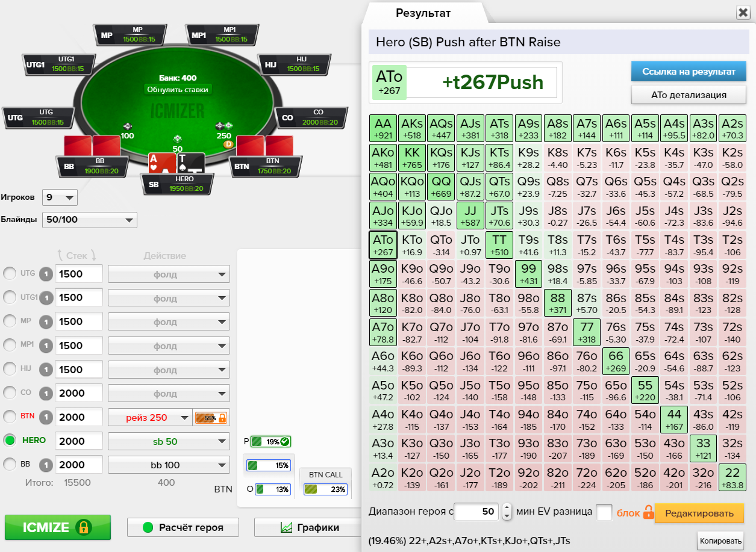
Task: Open the CO action фолд dropdown
Action: tap(169, 394)
